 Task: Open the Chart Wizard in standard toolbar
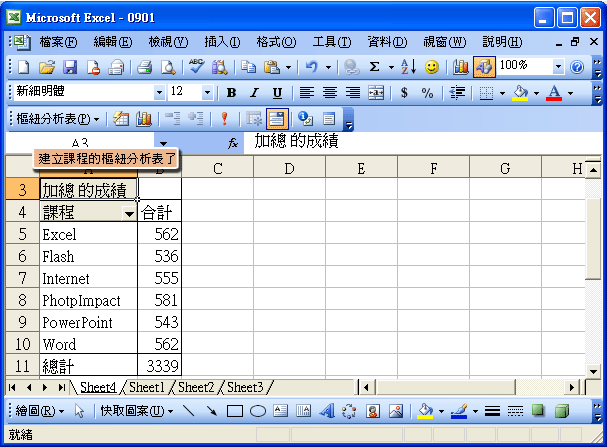tap(461, 67)
